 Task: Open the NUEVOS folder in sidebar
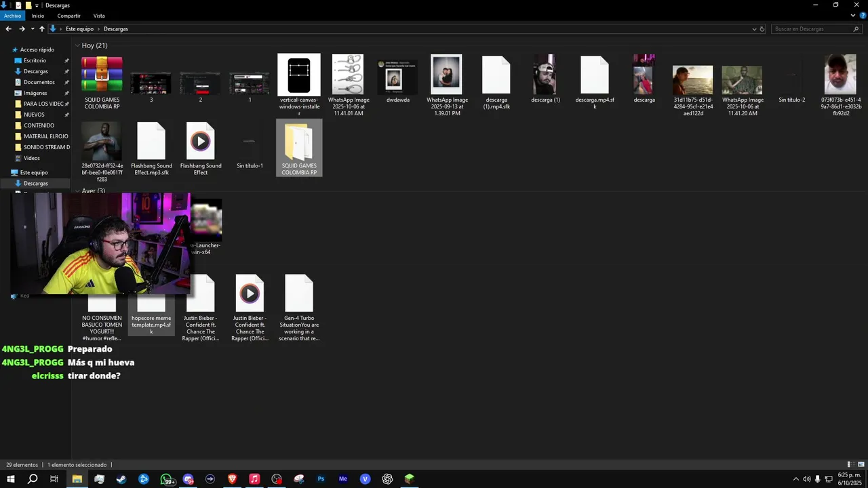[34, 115]
